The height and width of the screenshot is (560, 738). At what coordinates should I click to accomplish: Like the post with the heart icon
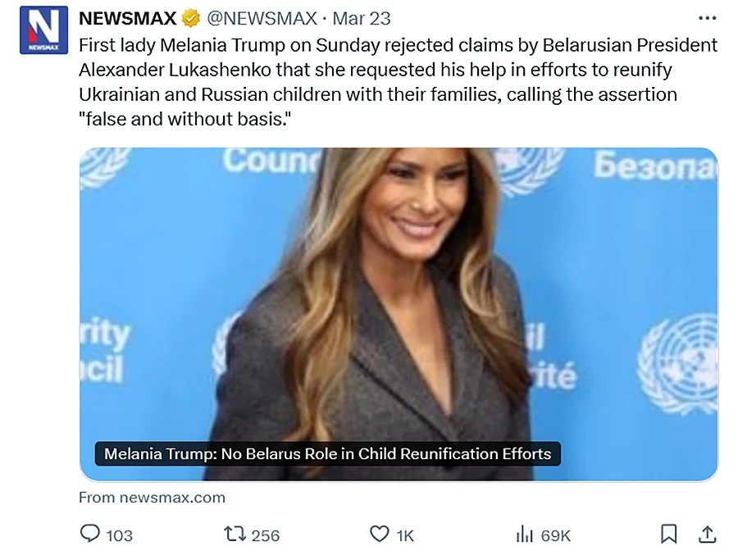point(379,535)
